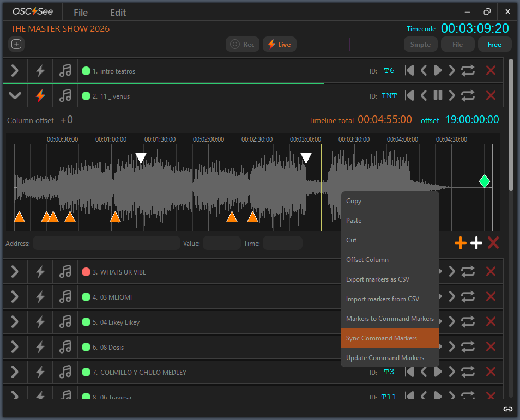Expand the intro teatros track

tap(15, 71)
